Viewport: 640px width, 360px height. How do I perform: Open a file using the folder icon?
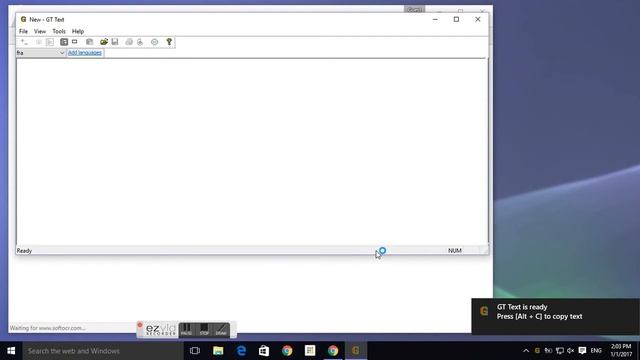tap(104, 42)
